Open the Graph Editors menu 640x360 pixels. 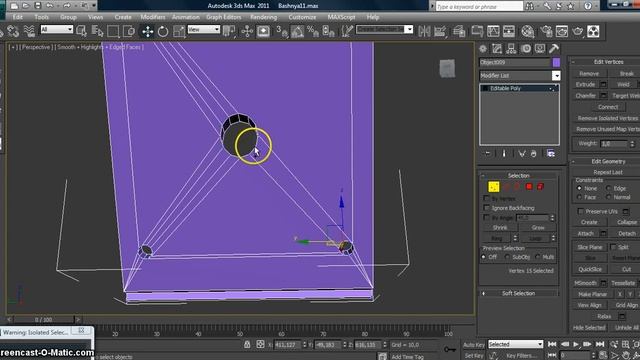[x=224, y=17]
